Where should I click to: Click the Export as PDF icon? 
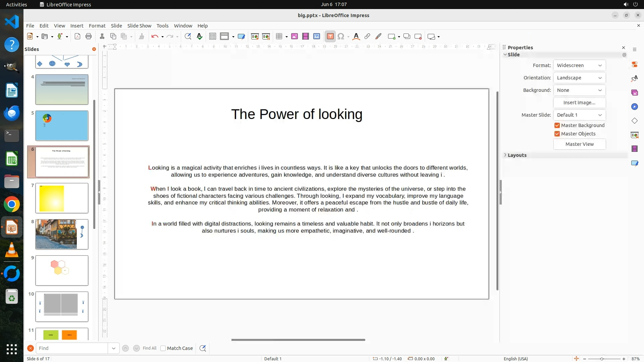pos(77,37)
